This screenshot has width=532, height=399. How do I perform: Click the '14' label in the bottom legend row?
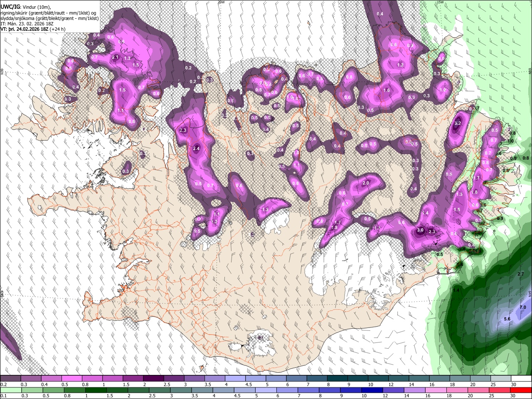click(x=406, y=396)
